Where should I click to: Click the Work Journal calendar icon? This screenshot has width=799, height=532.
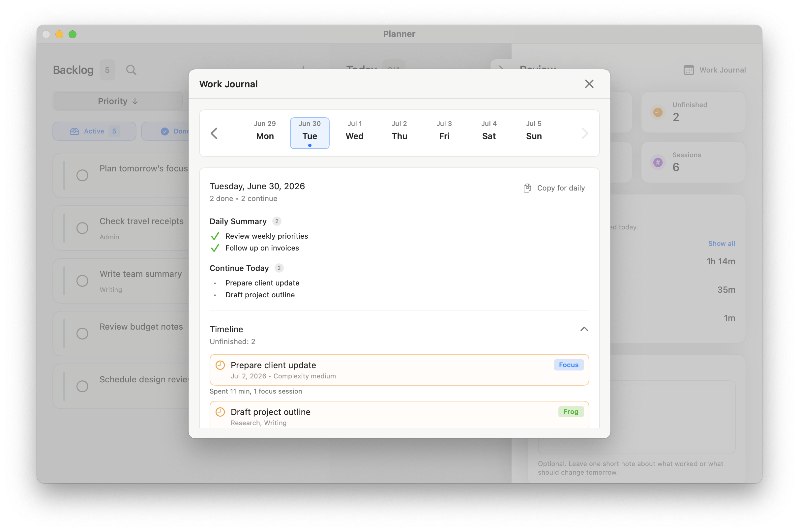688,70
